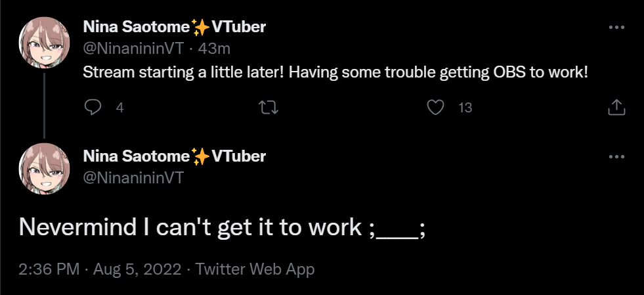Open Nina Saotome's avatar on Nevermind tweet
This screenshot has width=644, height=295.
tap(44, 169)
